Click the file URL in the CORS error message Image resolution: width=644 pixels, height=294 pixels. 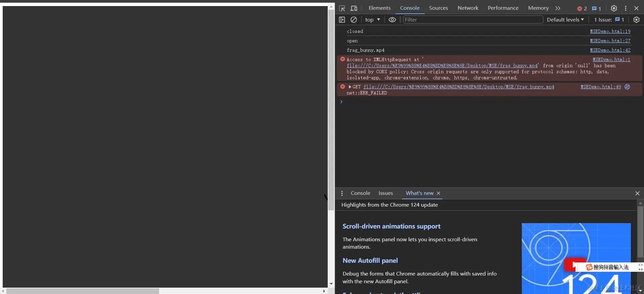(442, 66)
